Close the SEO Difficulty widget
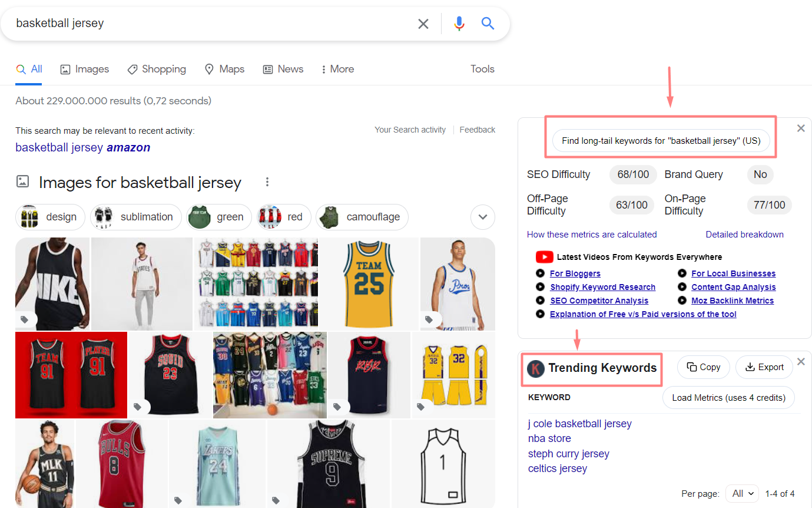The height and width of the screenshot is (508, 812). pos(801,128)
